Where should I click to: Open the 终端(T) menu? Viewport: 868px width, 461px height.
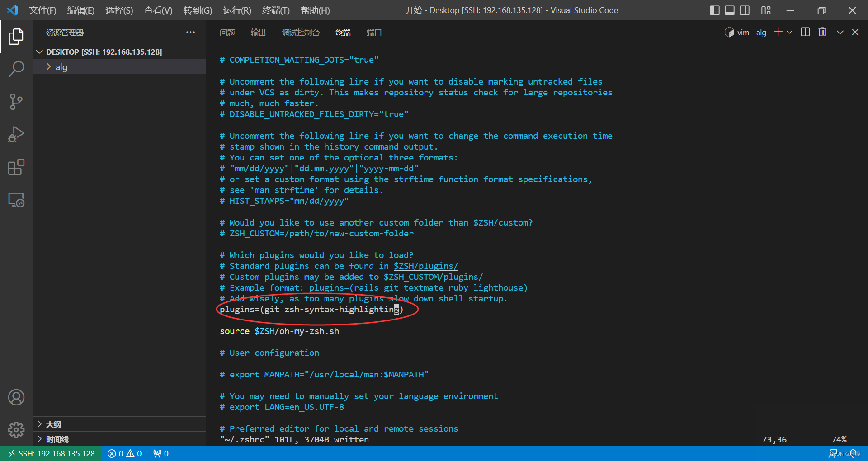pos(276,10)
